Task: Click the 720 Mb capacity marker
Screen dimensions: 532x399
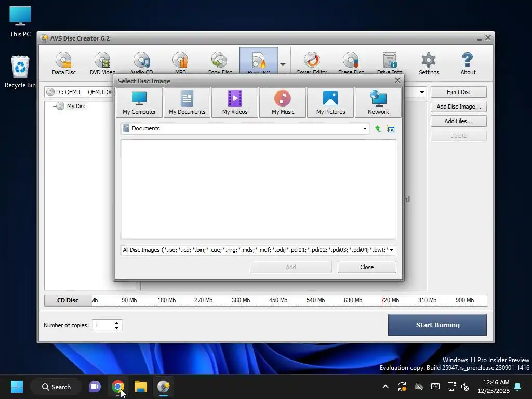Action: 390,300
